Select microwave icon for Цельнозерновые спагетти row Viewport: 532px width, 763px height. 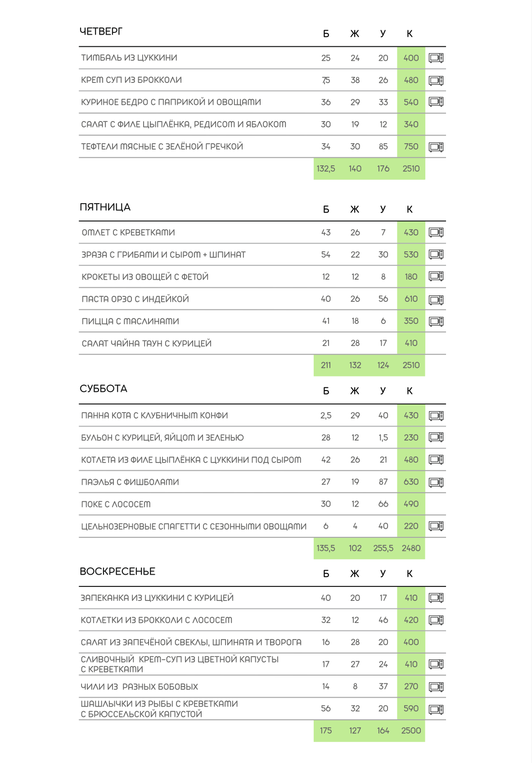click(436, 526)
